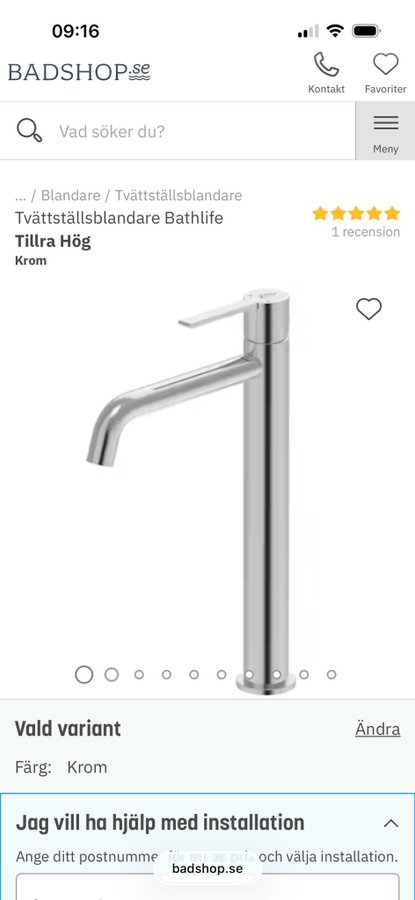Collapse the installation help section chevron
The height and width of the screenshot is (900, 415).
(x=391, y=823)
